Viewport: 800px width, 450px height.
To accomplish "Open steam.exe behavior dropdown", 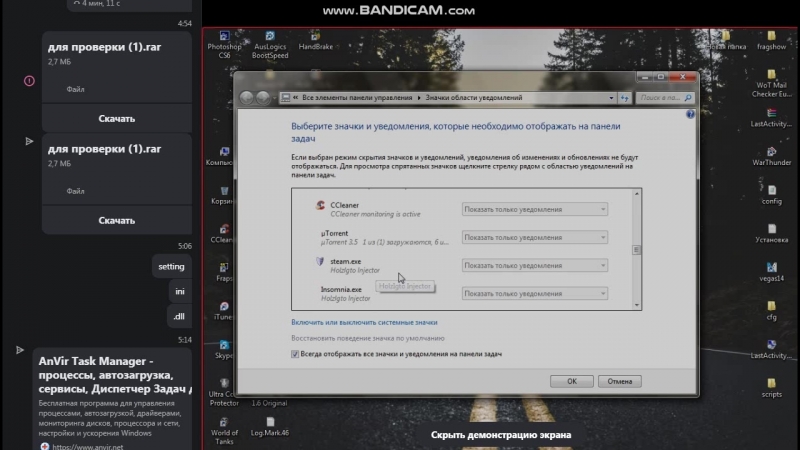I will [x=535, y=265].
